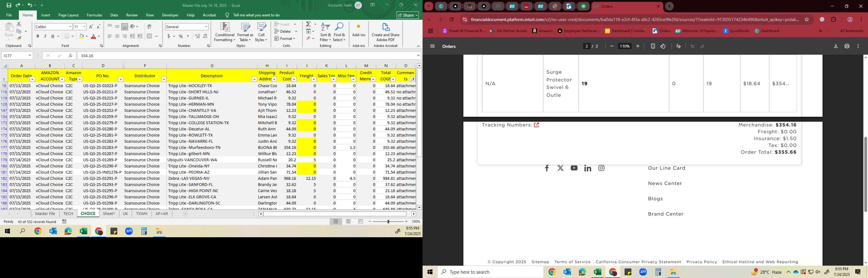Click the Format Painter brush icon

19,38
